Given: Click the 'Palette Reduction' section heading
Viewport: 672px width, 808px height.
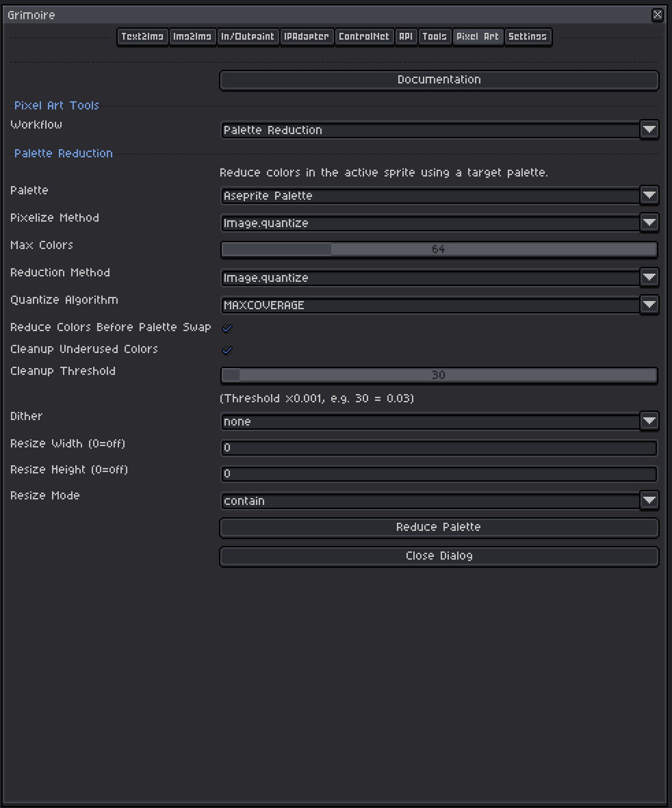Looking at the screenshot, I should 64,153.
